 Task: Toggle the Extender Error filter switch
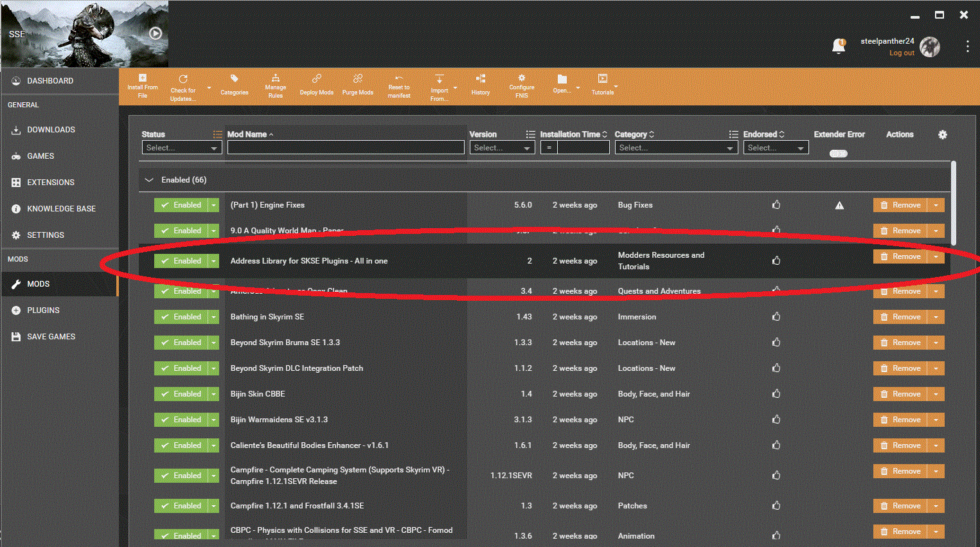(x=838, y=154)
